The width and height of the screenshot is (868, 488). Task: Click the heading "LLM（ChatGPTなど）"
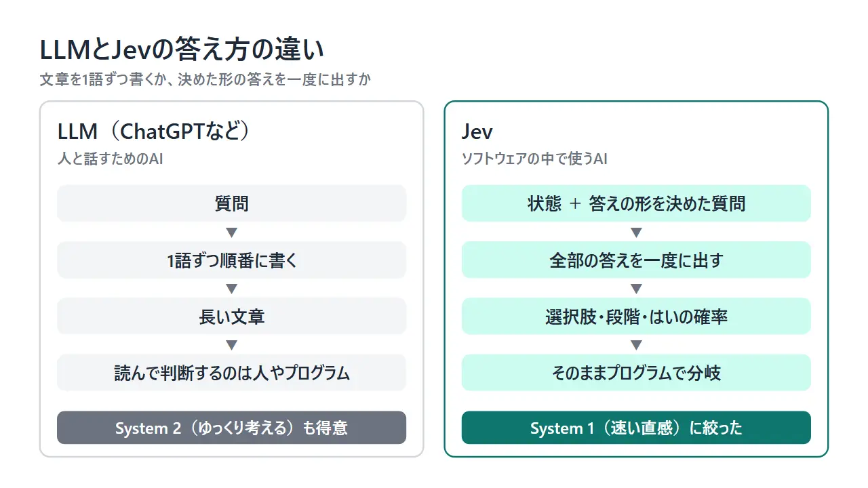pyautogui.click(x=155, y=131)
